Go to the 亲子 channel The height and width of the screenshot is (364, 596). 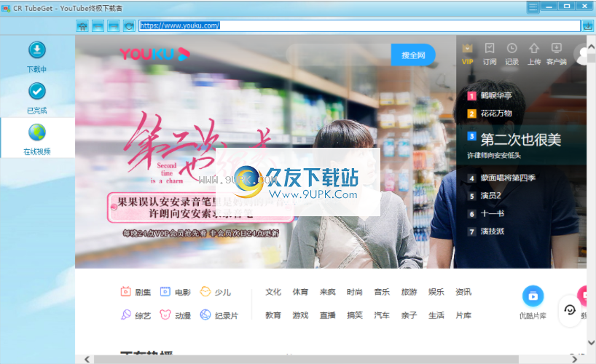click(x=409, y=315)
